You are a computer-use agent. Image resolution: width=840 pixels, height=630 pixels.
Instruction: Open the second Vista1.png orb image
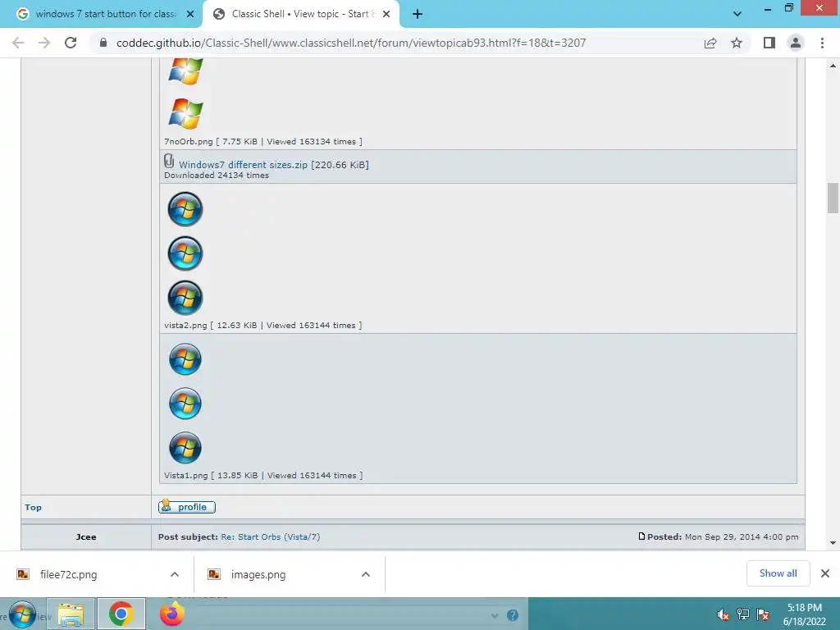point(185,404)
